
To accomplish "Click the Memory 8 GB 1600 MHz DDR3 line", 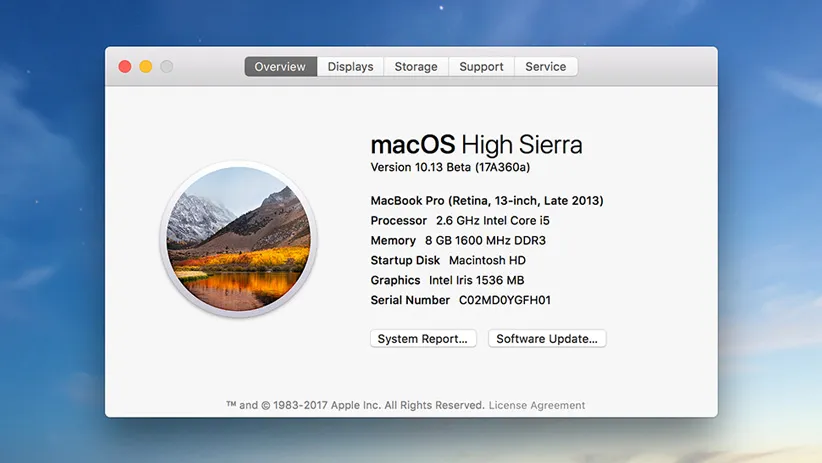I will tap(457, 240).
